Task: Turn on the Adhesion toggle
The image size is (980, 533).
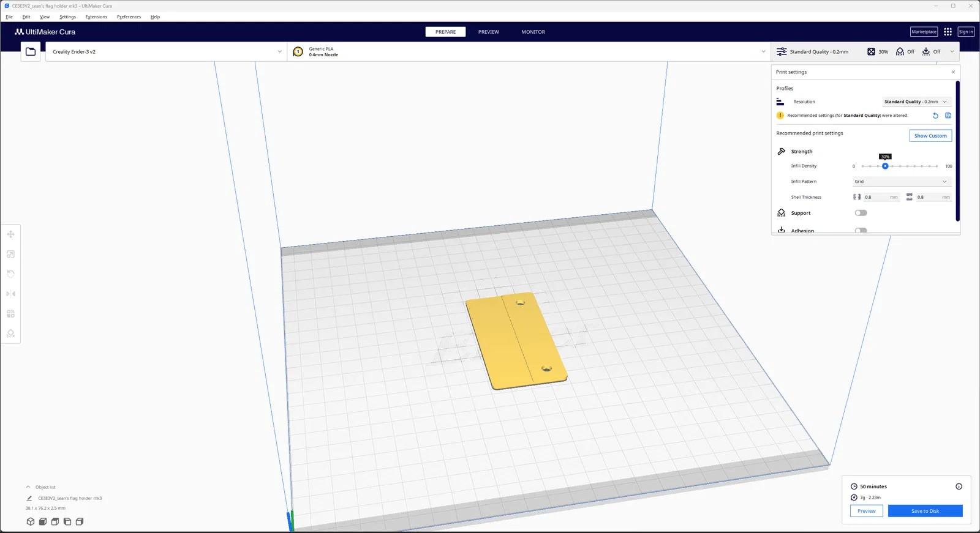Action: tap(861, 231)
